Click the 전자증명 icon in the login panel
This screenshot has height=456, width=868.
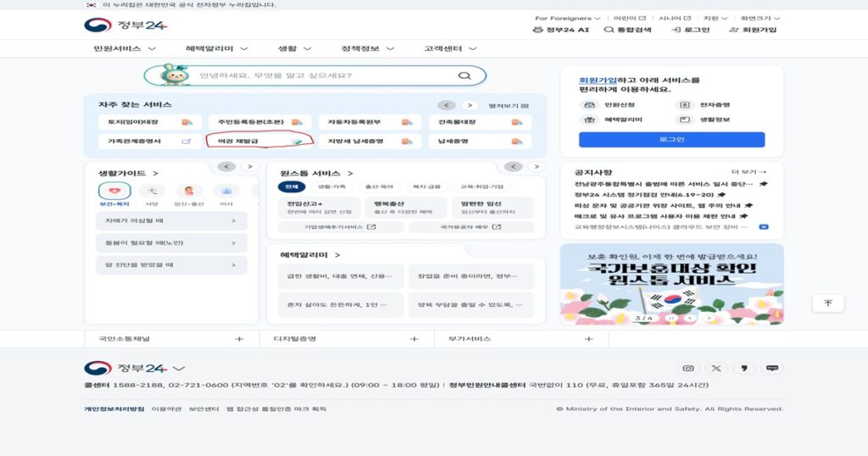[685, 104]
